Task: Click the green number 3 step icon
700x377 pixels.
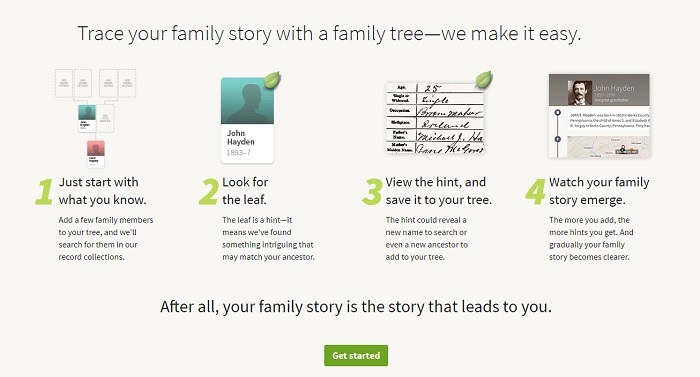Action: pos(372,192)
